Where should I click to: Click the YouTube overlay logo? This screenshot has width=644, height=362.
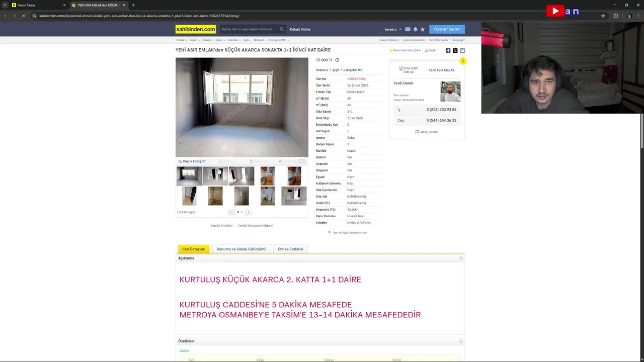[x=555, y=11]
